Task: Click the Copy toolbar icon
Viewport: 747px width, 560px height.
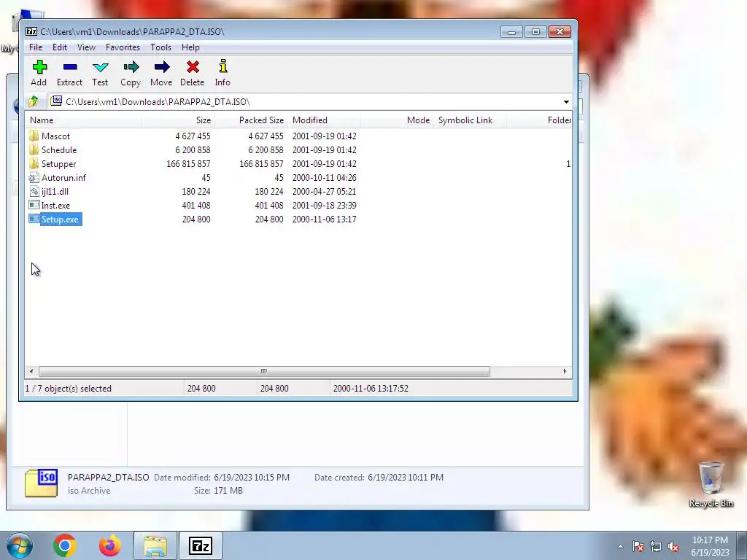Action: (131, 67)
